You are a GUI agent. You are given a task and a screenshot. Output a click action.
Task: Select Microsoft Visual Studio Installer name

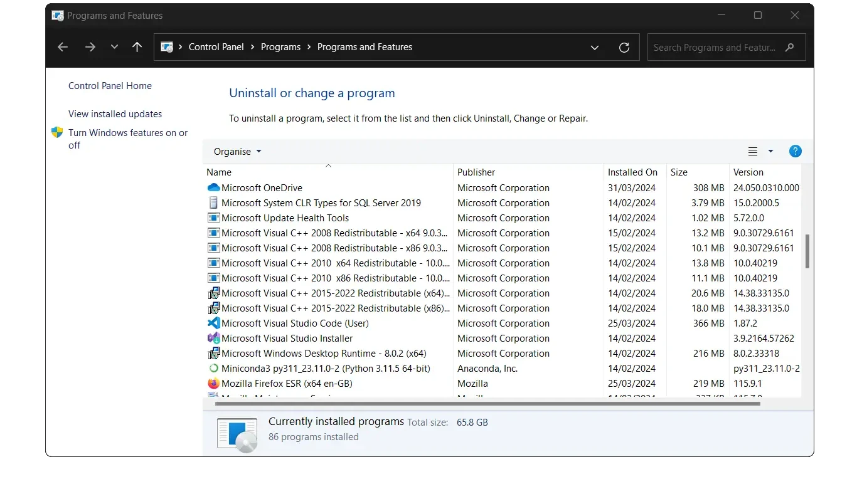pyautogui.click(x=287, y=338)
